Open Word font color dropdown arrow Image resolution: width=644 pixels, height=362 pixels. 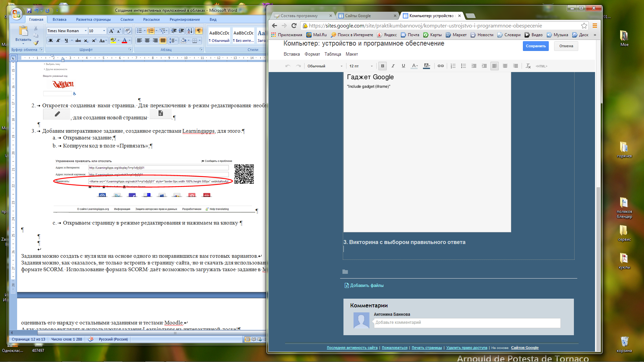(130, 41)
